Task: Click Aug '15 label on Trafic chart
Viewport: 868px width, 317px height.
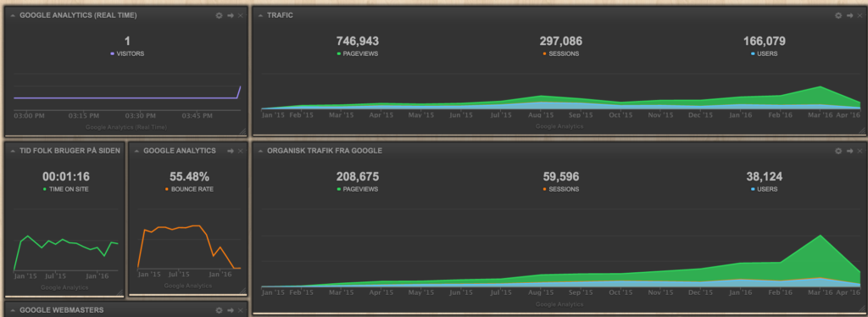Action: pyautogui.click(x=541, y=115)
